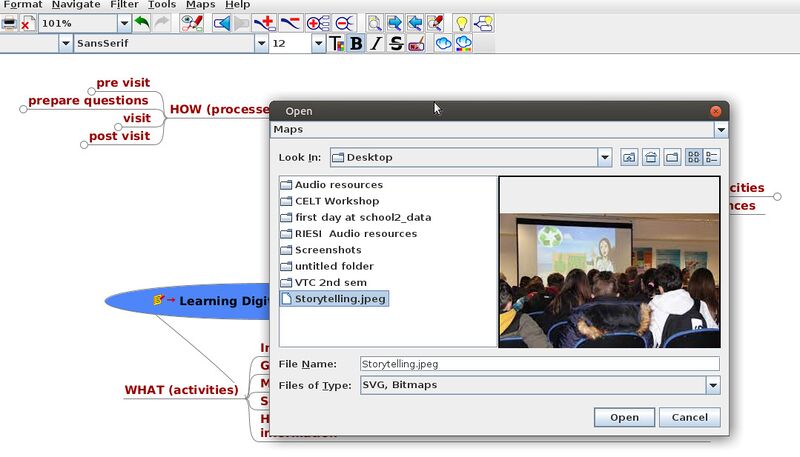Open the style dropdown left of SansSerif
The width and height of the screenshot is (800, 457).
tap(65, 44)
